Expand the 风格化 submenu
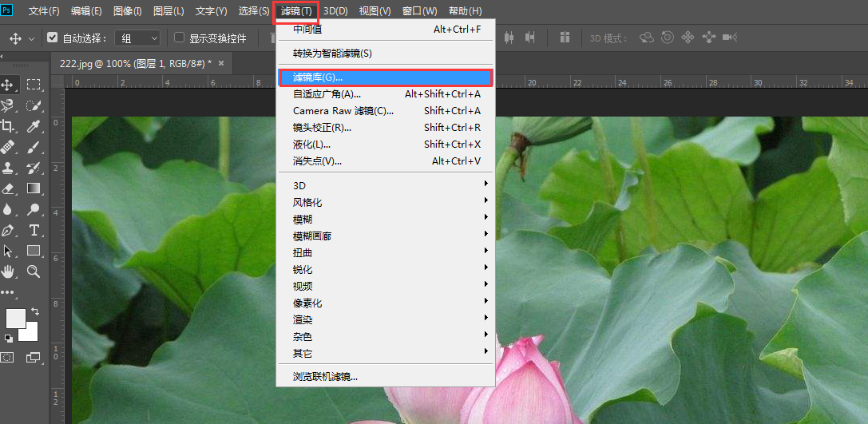Image resolution: width=868 pixels, height=424 pixels. pos(385,201)
